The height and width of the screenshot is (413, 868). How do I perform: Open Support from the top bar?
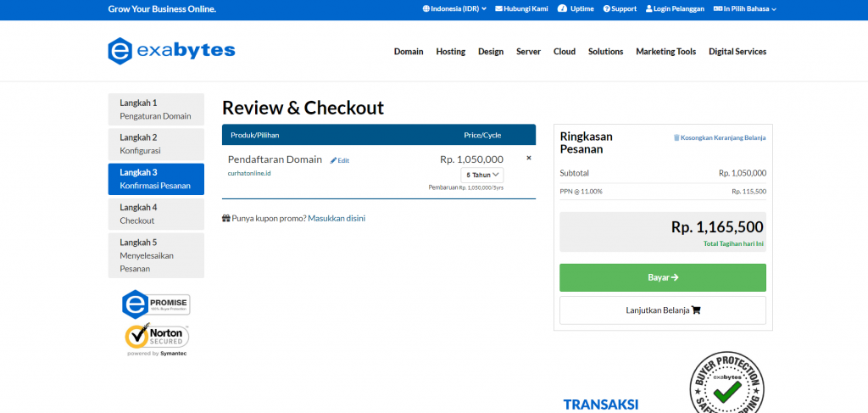620,9
